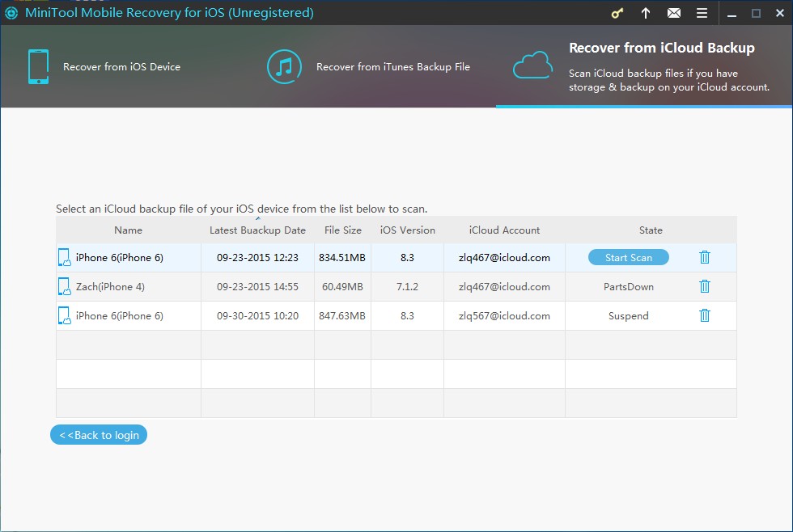The width and height of the screenshot is (793, 532).
Task: Click the phone icon for iOS Device recovery
Action: (39, 66)
